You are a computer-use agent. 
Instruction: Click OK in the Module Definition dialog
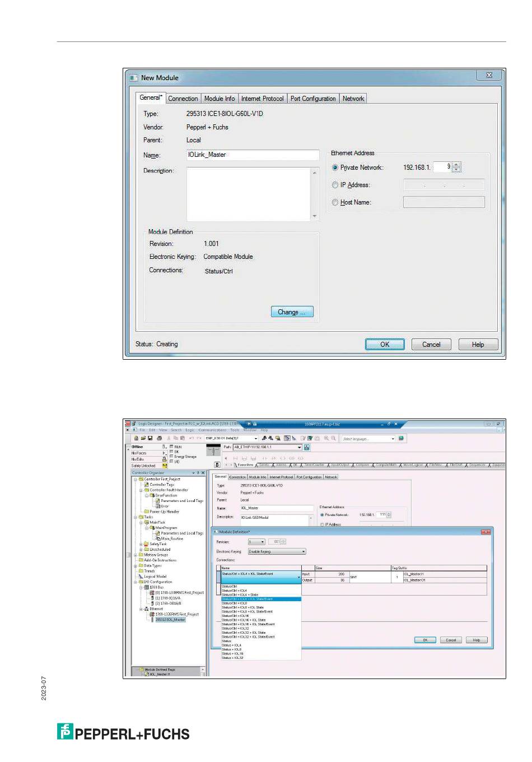(x=426, y=640)
